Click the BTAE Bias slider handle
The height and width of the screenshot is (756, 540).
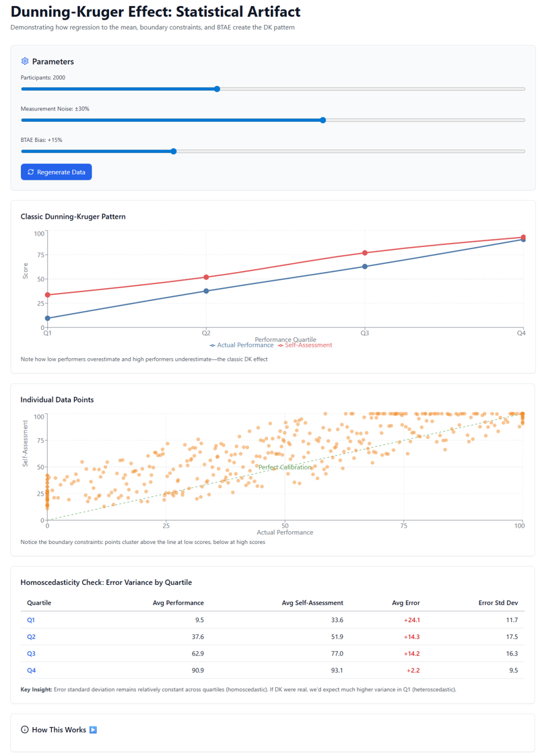pyautogui.click(x=174, y=151)
